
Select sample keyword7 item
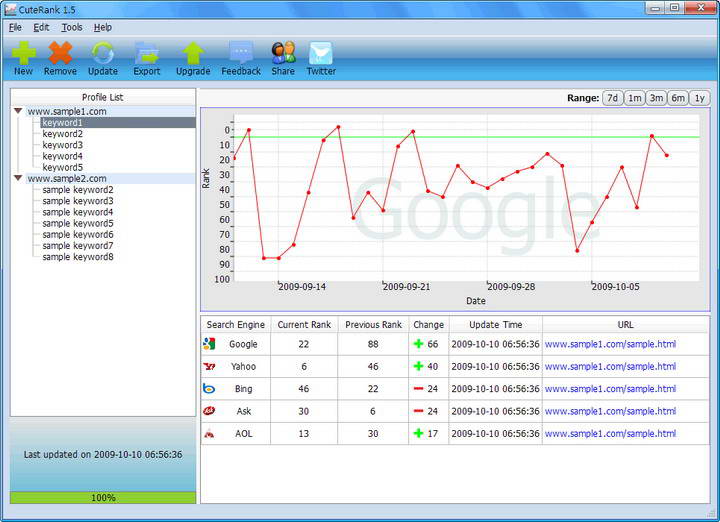pyautogui.click(x=78, y=246)
